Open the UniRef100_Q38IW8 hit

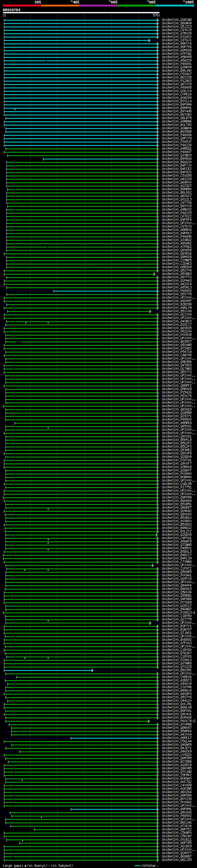coord(177,20)
